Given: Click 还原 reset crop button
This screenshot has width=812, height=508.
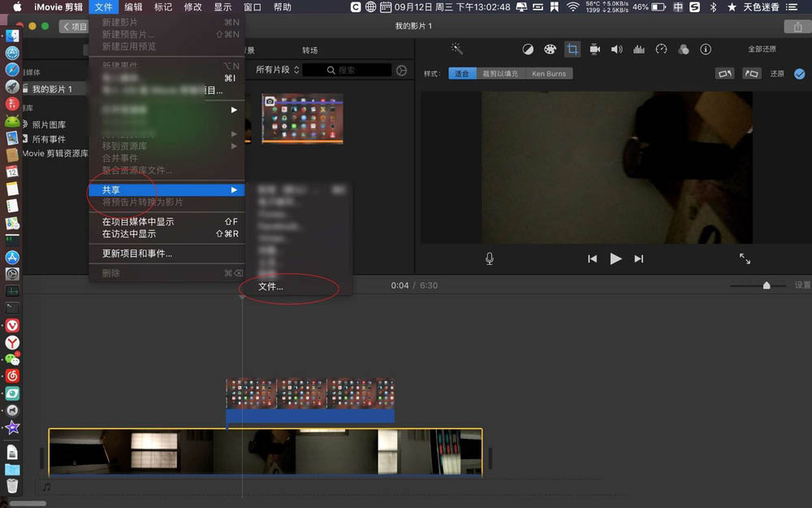Looking at the screenshot, I should [777, 74].
